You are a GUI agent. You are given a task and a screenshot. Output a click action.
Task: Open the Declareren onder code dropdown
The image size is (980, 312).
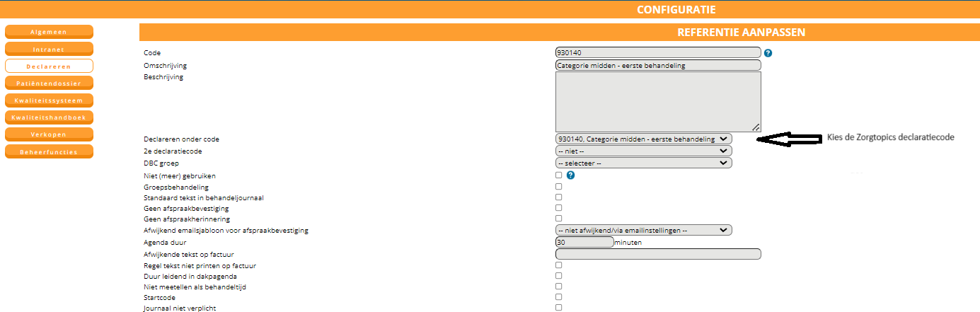click(643, 139)
